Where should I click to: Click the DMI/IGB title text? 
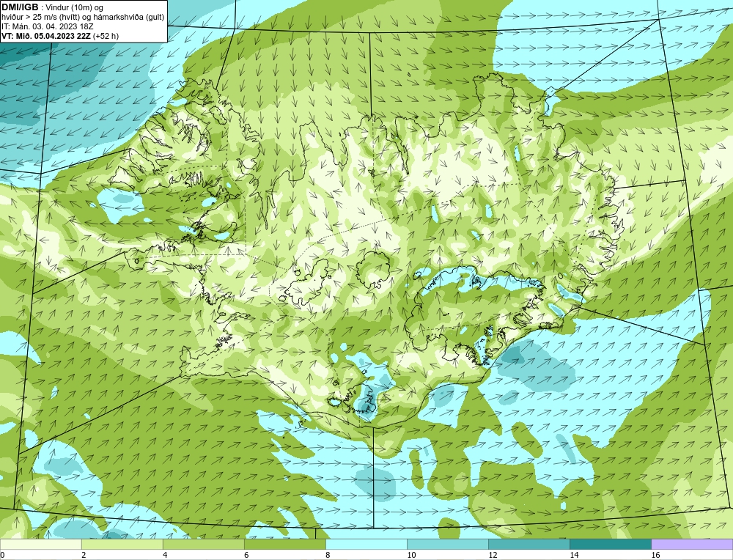tap(20, 7)
